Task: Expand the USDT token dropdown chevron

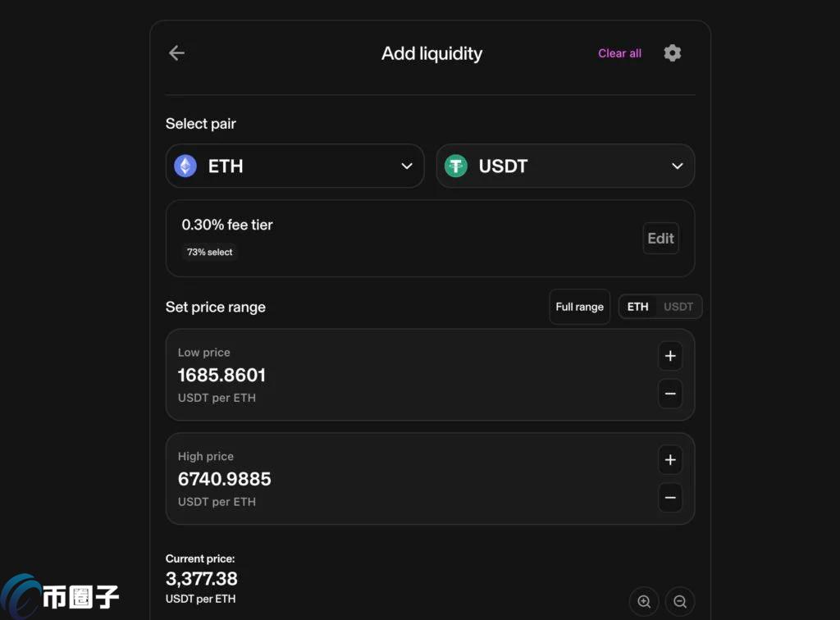Action: click(678, 166)
